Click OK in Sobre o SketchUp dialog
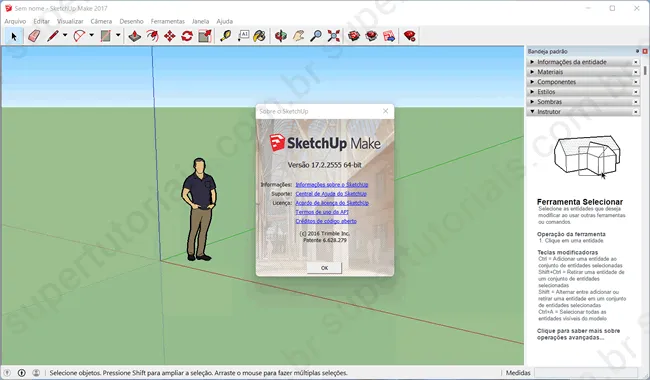 (x=325, y=268)
